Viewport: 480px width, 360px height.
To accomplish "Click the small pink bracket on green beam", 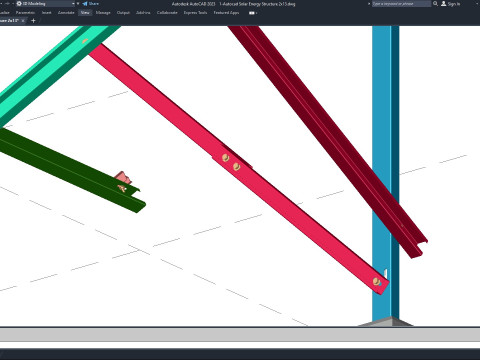I will click(123, 177).
